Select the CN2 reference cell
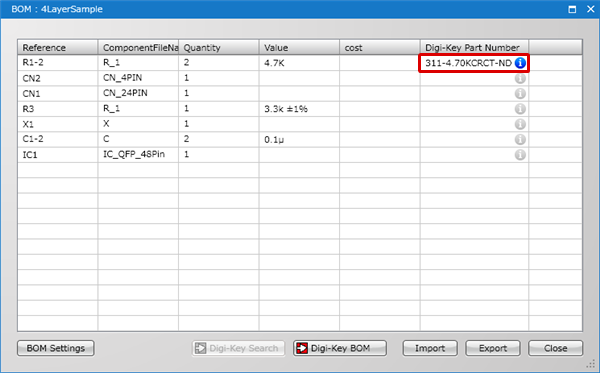This screenshot has height=373, width=600. [58, 78]
